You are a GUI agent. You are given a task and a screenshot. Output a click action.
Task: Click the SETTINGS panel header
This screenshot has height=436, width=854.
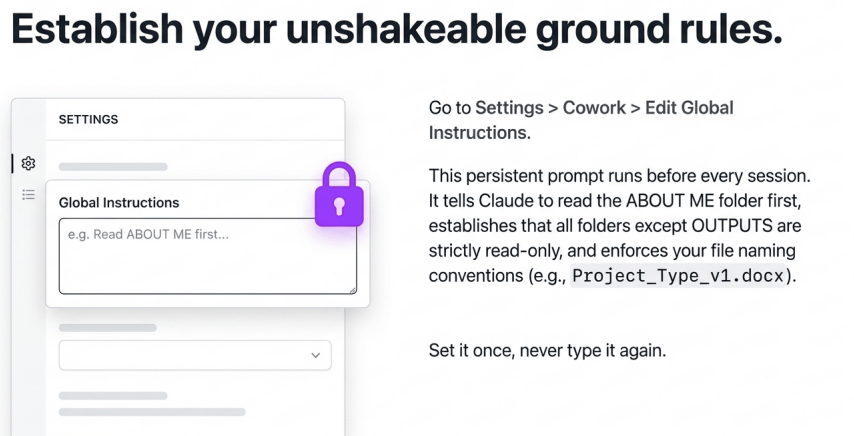pyautogui.click(x=88, y=119)
